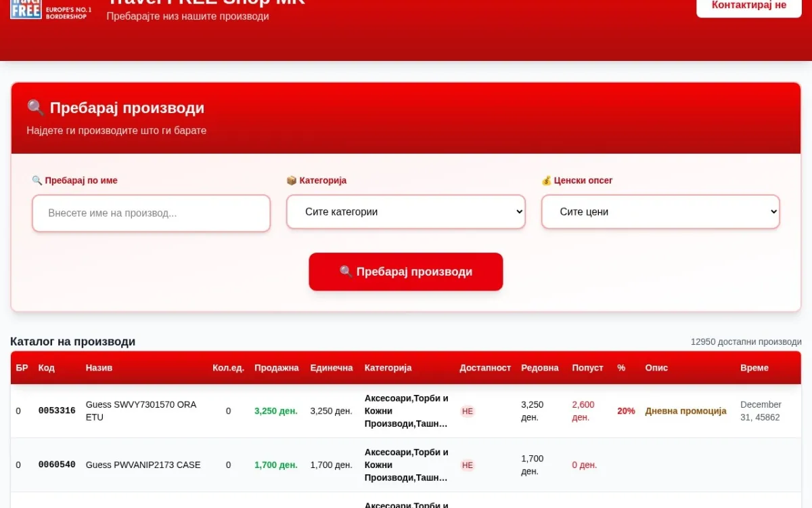Image resolution: width=812 pixels, height=508 pixels.
Task: Click the Ценски опсег filter label
Action: 577,180
